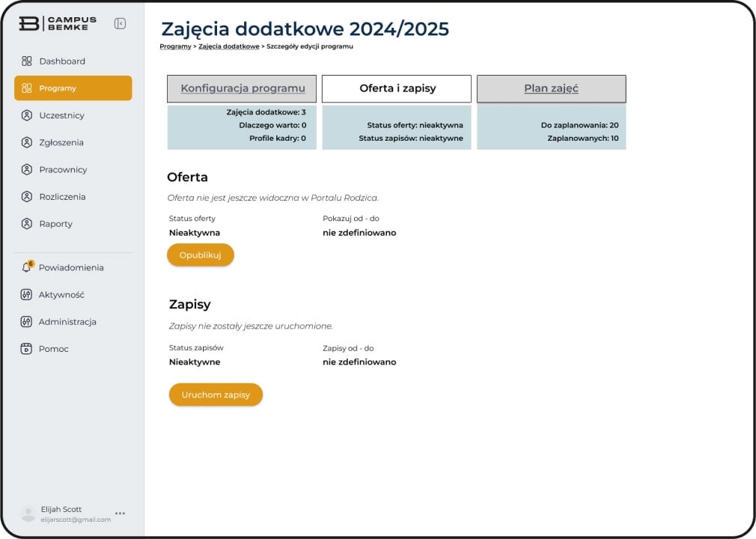Click the Rozliczenia sidebar icon
The width and height of the screenshot is (756, 539).
coord(27,197)
